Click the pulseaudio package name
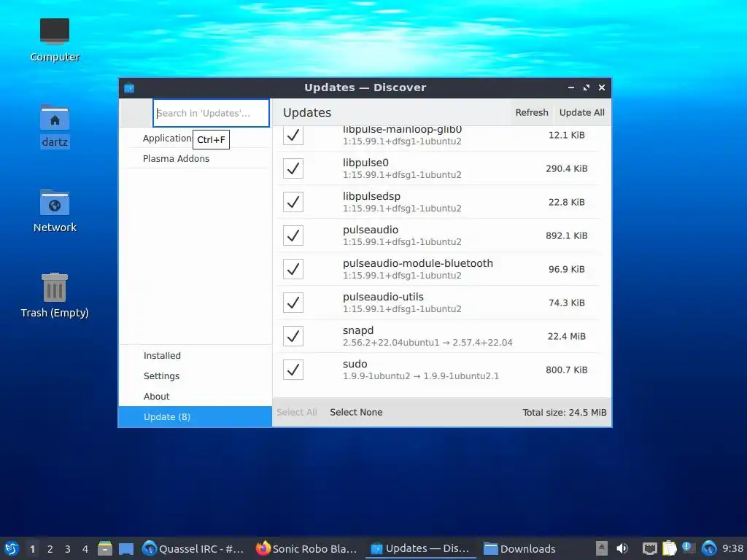The image size is (747, 560). pos(371,230)
